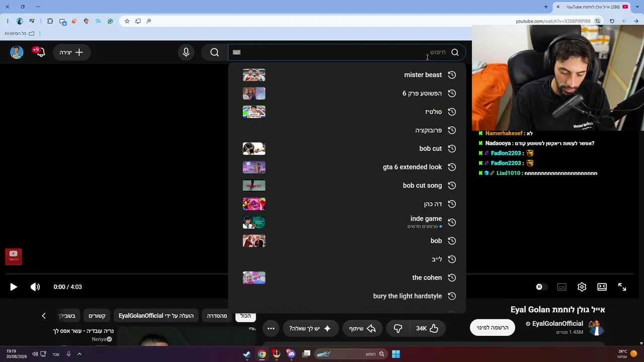Viewport: 644px width, 362px height.
Task: Open the EyalGolanOfficial channel name link
Action: (557, 324)
